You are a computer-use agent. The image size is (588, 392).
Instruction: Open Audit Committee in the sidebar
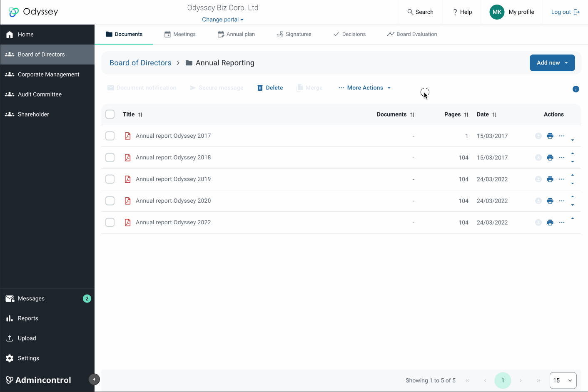click(47, 94)
